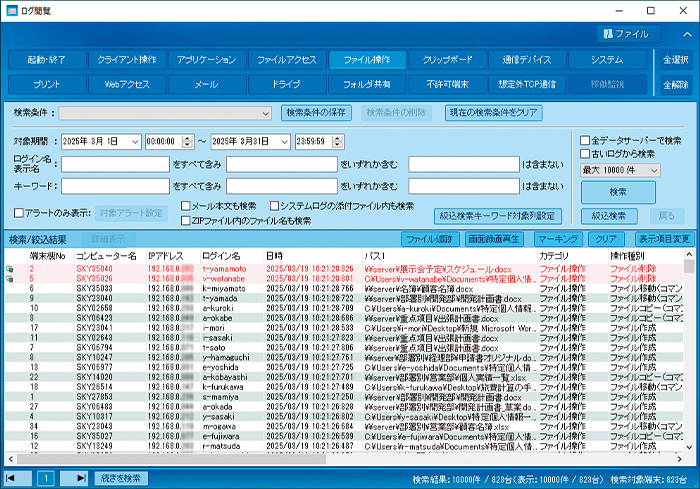Viewport: 700px width, 489px height.
Task: Click キーワード は含まない input field
Action: point(464,186)
